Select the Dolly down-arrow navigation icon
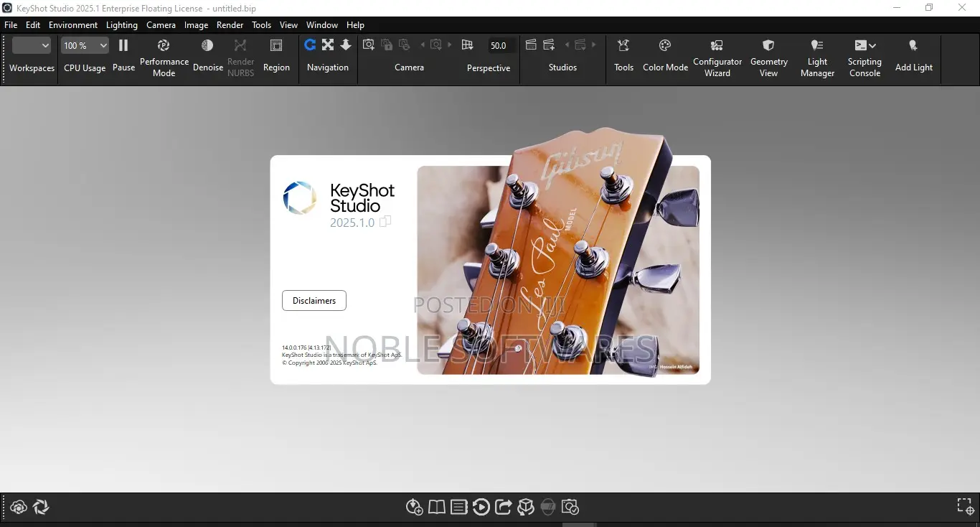 click(x=346, y=45)
